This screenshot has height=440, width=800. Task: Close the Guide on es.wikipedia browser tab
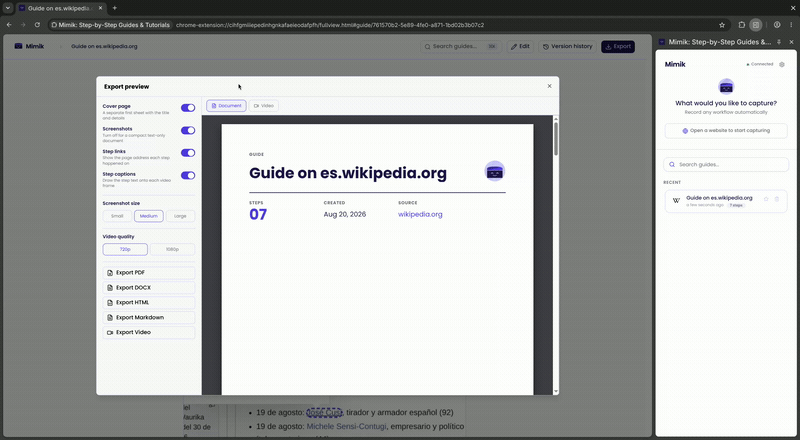tap(100, 8)
